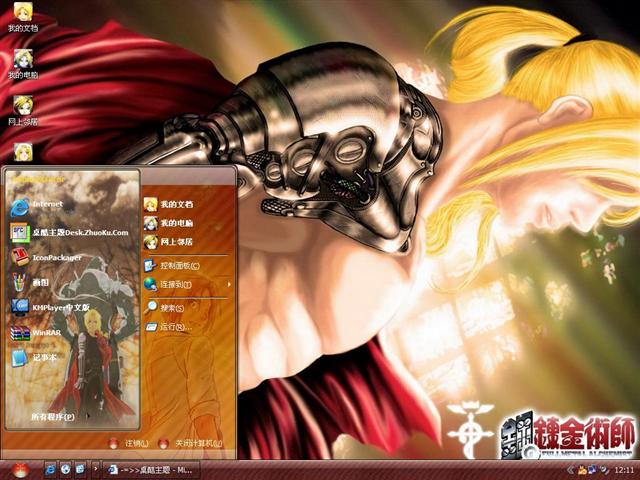This screenshot has width=640, height=480.
Task: Click the user name at Start menu top
Action: pyautogui.click(x=39, y=179)
